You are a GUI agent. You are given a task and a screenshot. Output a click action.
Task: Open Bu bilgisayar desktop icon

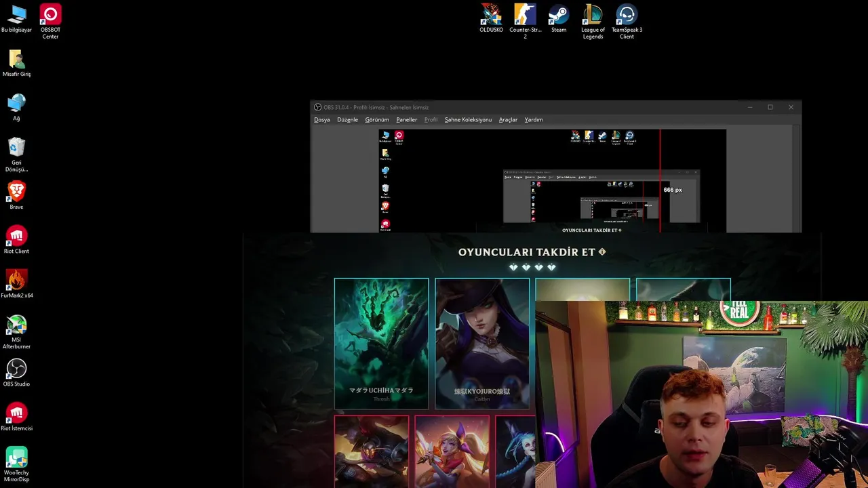coord(16,19)
